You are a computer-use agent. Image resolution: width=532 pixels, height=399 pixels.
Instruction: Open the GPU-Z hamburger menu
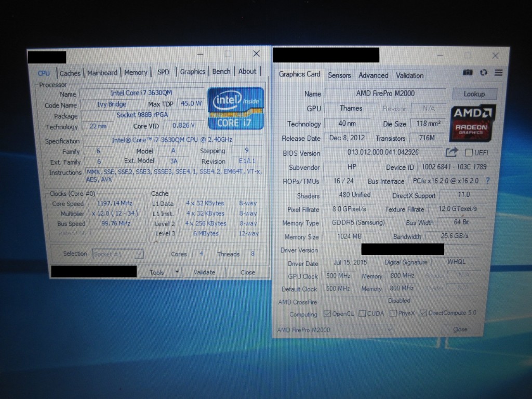coord(498,72)
